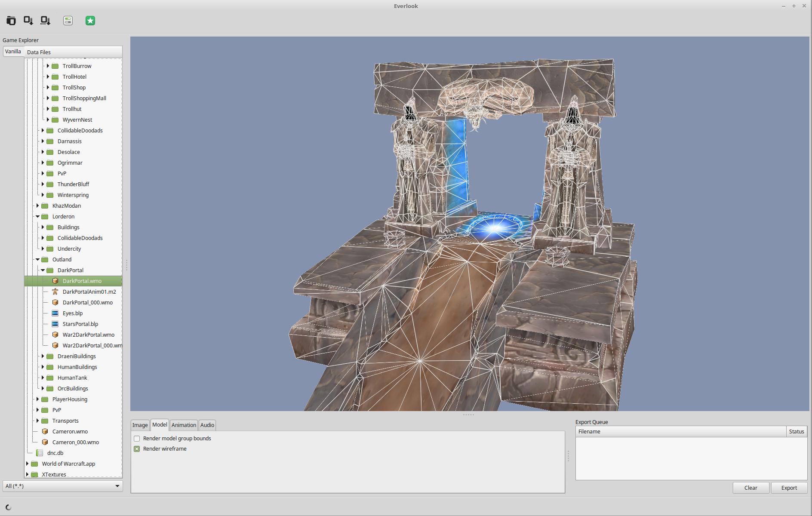Open the StarsPortal.blp image file
812x516 pixels.
coord(80,324)
